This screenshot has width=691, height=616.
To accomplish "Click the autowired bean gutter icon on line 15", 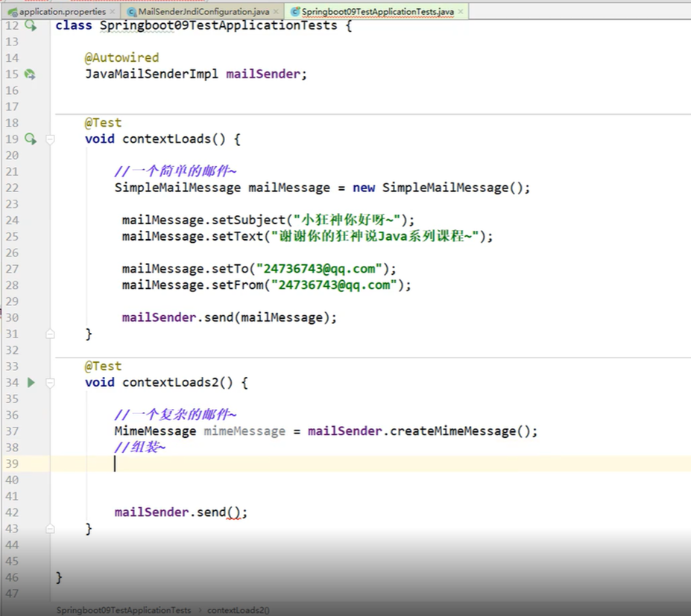I will (30, 74).
